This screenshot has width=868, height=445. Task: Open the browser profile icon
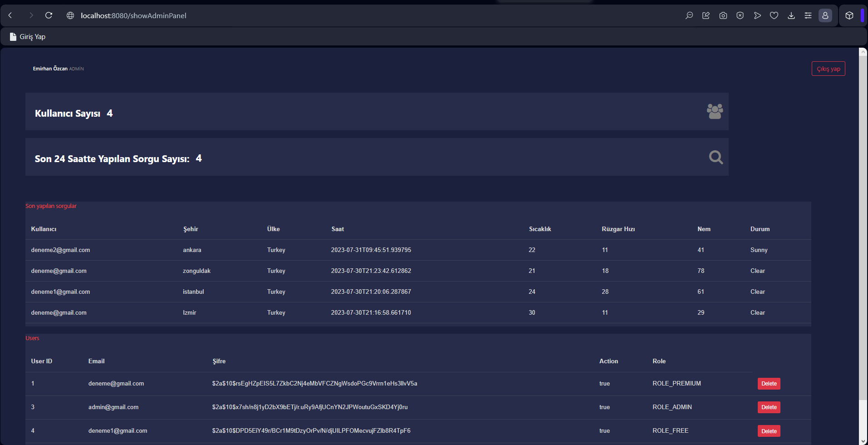[x=825, y=15]
